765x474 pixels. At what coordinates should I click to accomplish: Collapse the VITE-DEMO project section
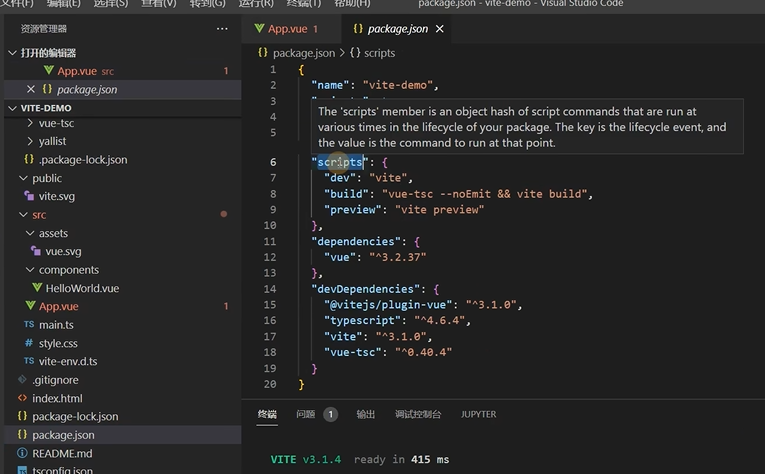point(13,108)
